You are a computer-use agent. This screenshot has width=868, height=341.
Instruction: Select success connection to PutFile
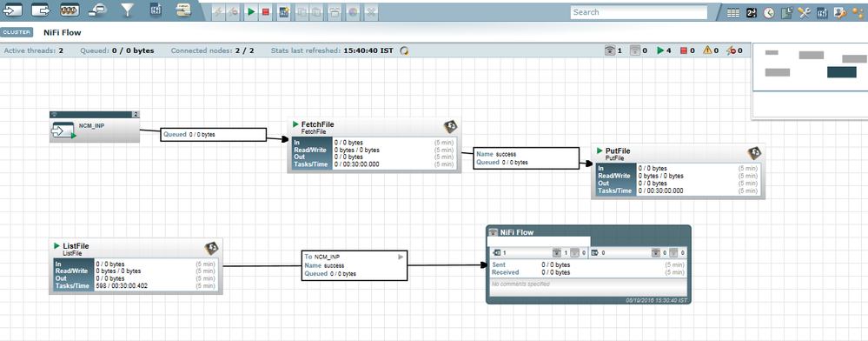[x=526, y=158]
